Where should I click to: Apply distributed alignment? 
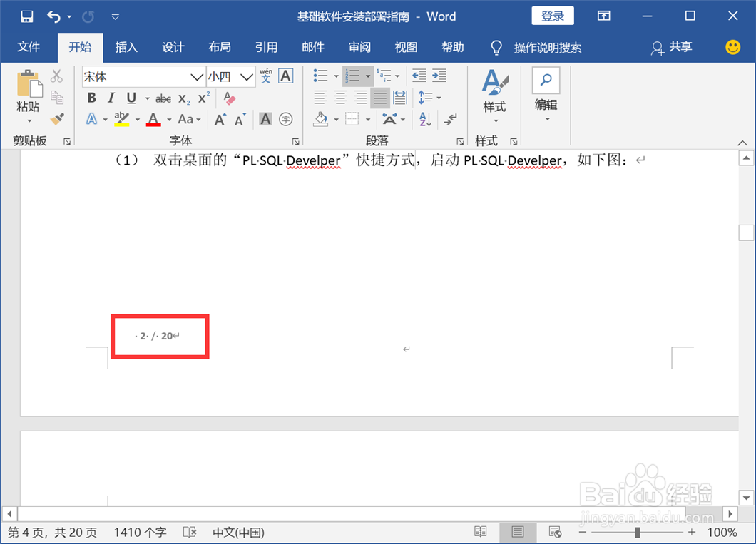pos(400,98)
